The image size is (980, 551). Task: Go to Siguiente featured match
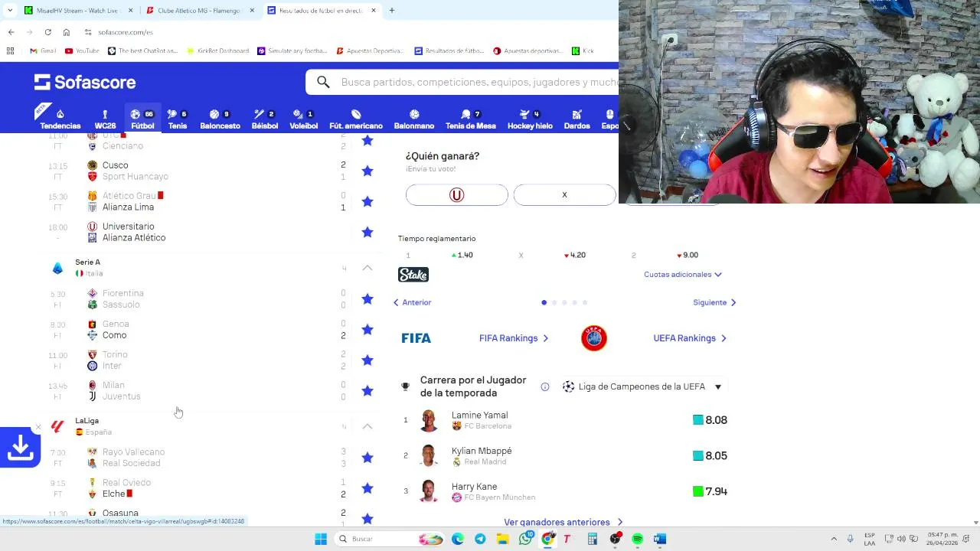point(714,302)
